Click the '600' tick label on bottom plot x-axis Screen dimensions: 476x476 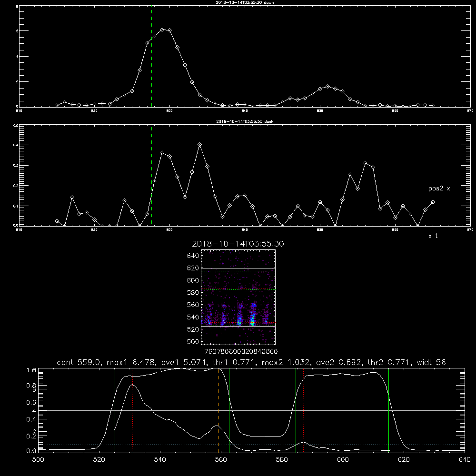[343, 460]
